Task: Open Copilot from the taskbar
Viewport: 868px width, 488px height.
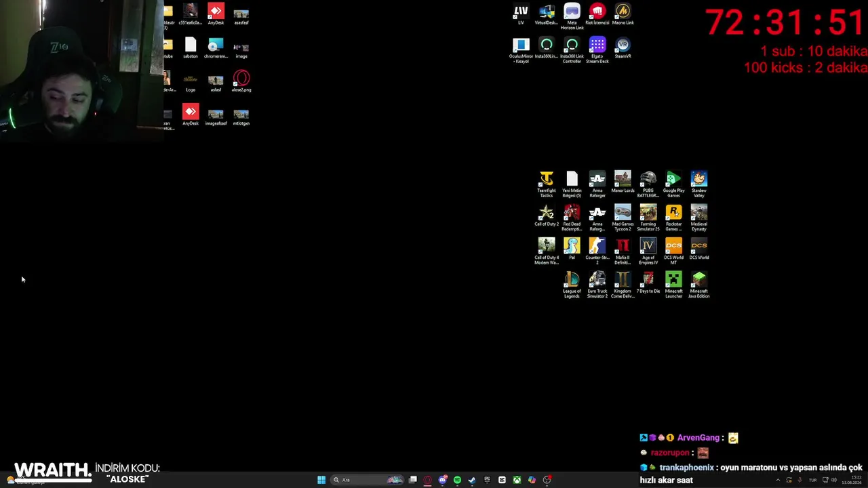Action: pyautogui.click(x=532, y=480)
